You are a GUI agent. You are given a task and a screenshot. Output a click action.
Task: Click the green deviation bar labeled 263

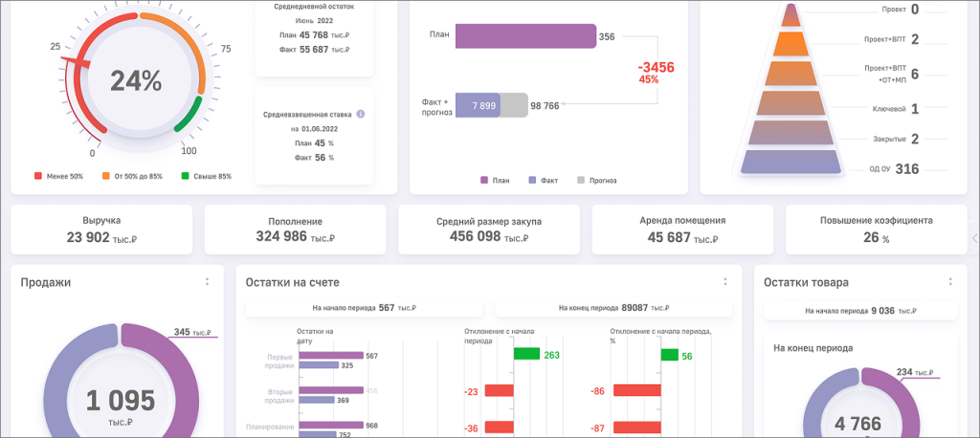[x=526, y=354]
